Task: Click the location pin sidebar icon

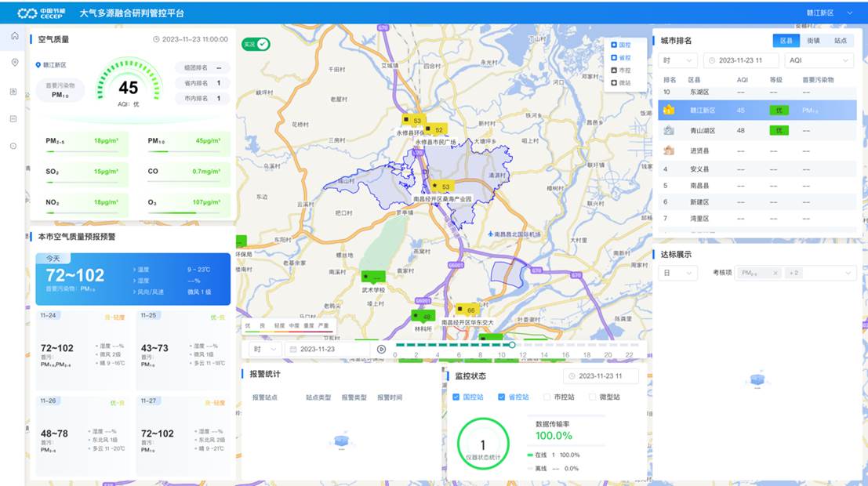Action: tap(14, 63)
